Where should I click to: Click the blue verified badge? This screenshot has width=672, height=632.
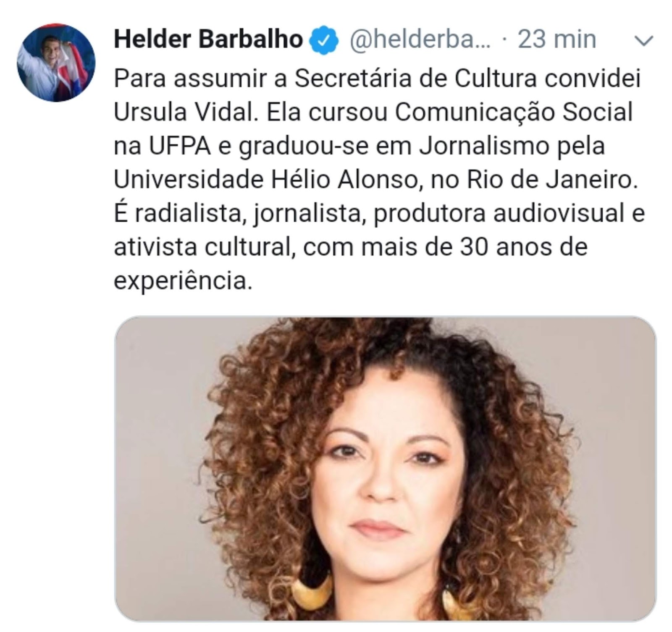323,40
